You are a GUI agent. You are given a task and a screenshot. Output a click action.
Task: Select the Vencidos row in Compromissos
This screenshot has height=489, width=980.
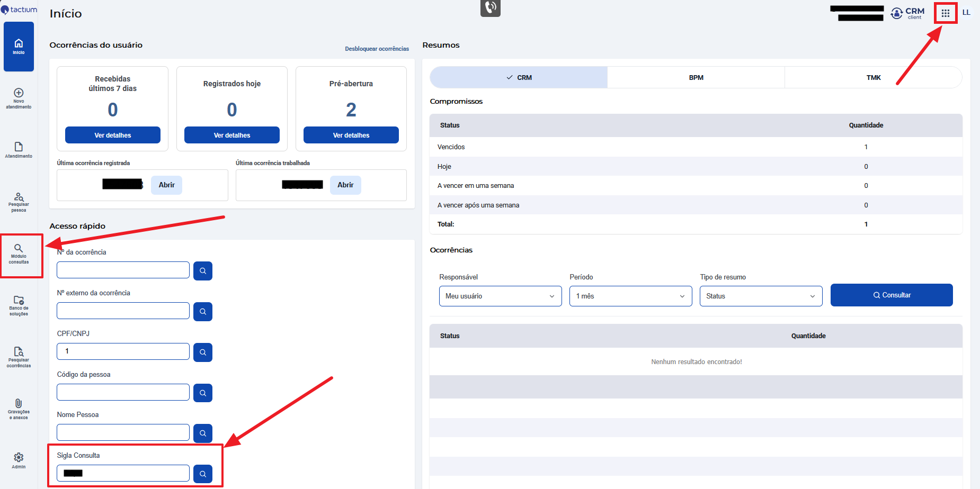coord(696,147)
